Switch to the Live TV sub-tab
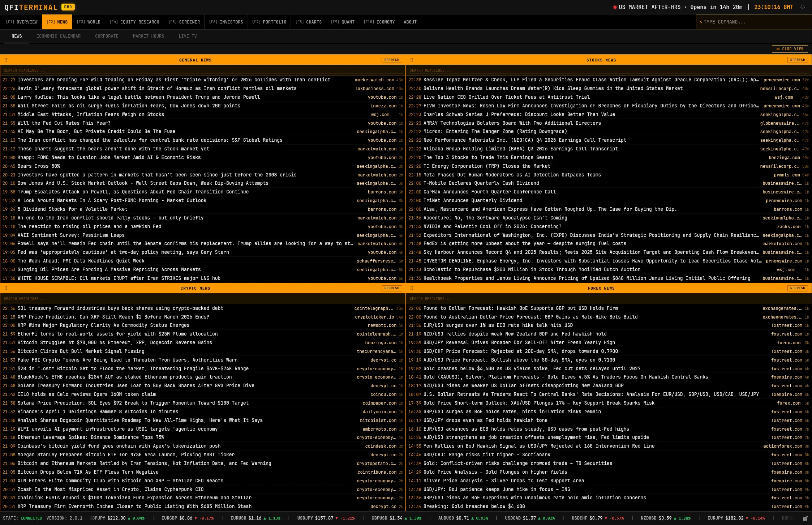812x525 pixels. point(188,36)
